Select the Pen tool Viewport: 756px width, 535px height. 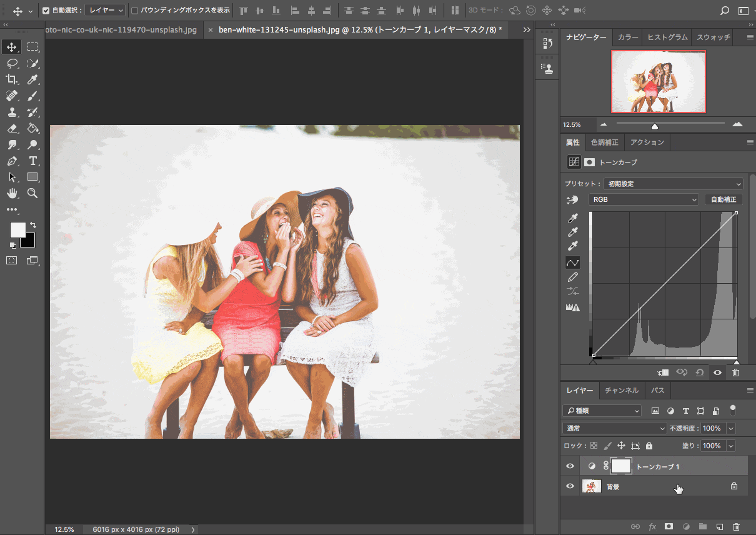(x=12, y=161)
